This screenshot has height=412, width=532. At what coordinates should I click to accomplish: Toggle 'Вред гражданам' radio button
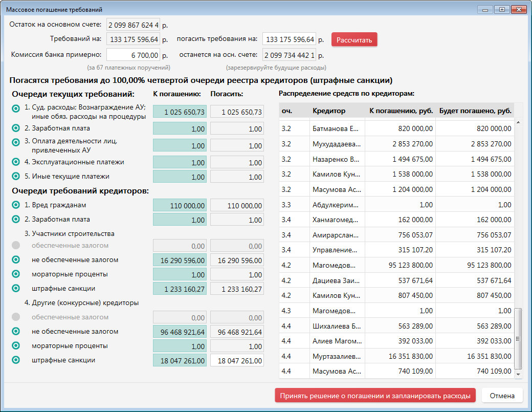tap(16, 205)
